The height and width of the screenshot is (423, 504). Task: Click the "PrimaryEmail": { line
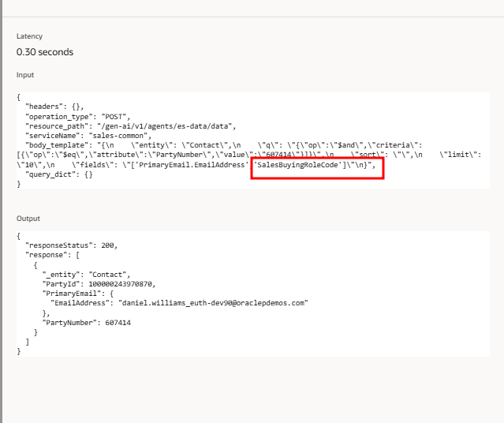(78, 294)
